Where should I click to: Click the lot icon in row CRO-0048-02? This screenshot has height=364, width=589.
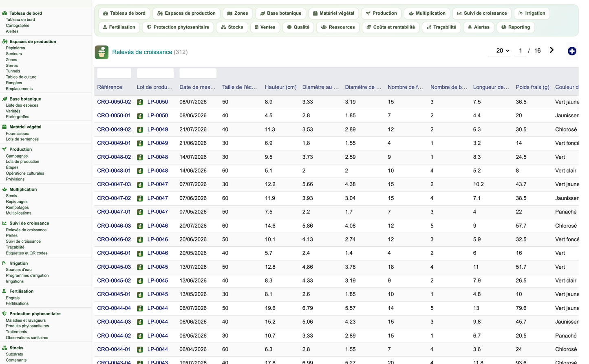coord(140,157)
